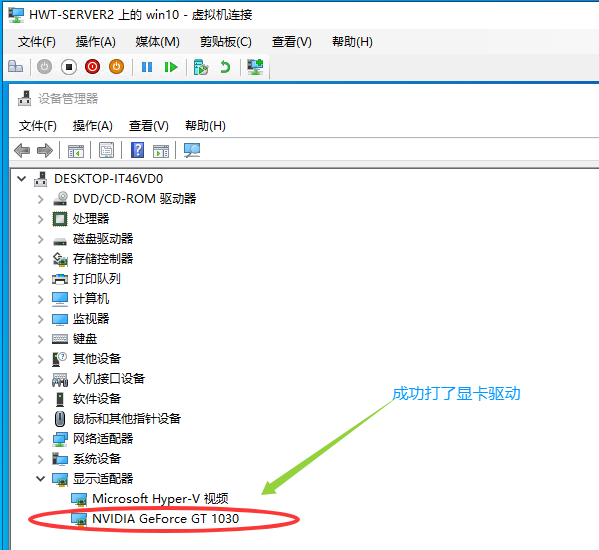Select the DVD/CD-ROM 驱动器 category
Image resolution: width=599 pixels, height=550 pixels.
[134, 199]
